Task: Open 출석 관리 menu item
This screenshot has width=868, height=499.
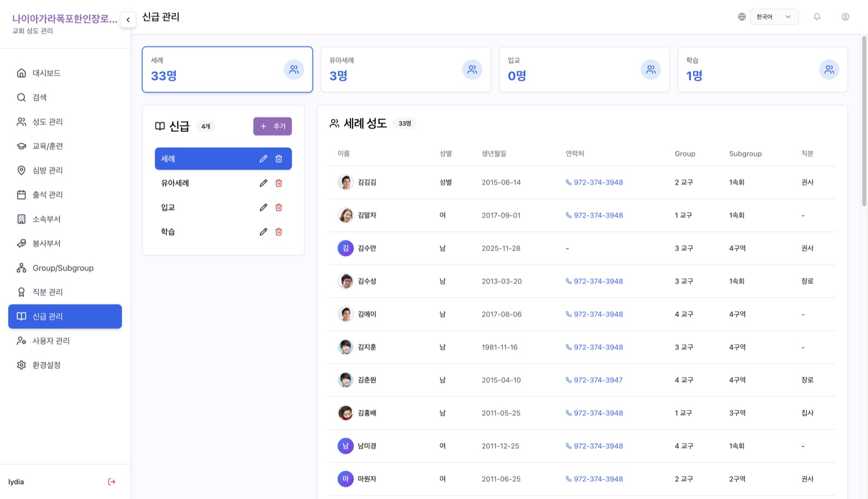Action: point(65,195)
